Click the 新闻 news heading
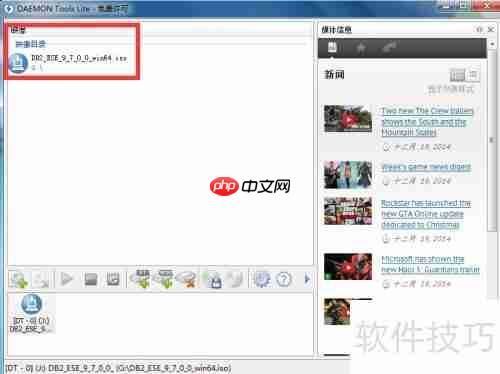The height and width of the screenshot is (374, 500). coord(335,74)
